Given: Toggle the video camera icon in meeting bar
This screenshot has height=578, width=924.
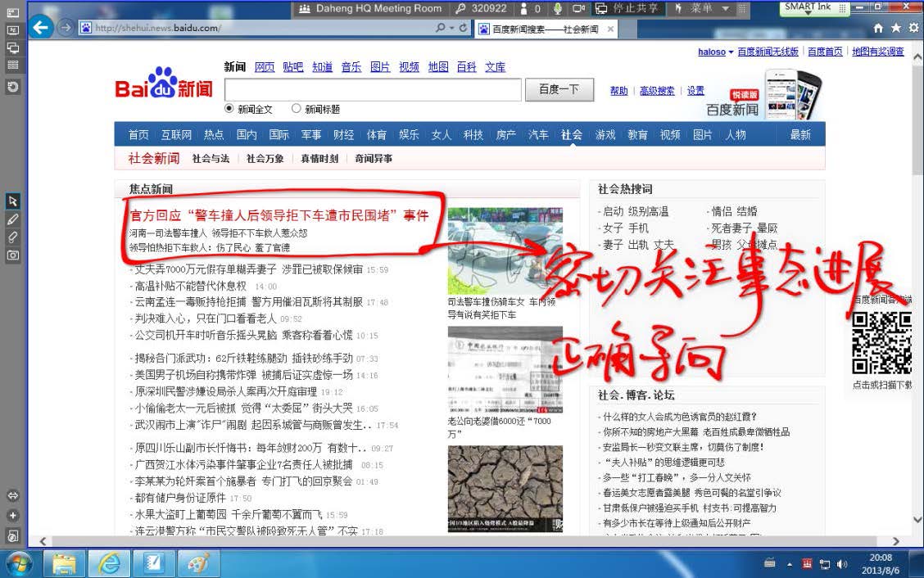Looking at the screenshot, I should (578, 8).
